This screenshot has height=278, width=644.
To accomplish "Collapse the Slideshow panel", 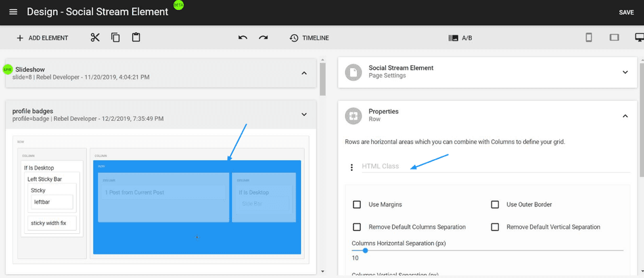I will click(304, 73).
